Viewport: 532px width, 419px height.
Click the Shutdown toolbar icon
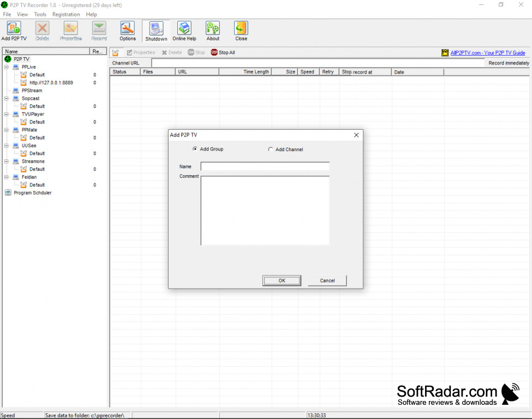156,31
